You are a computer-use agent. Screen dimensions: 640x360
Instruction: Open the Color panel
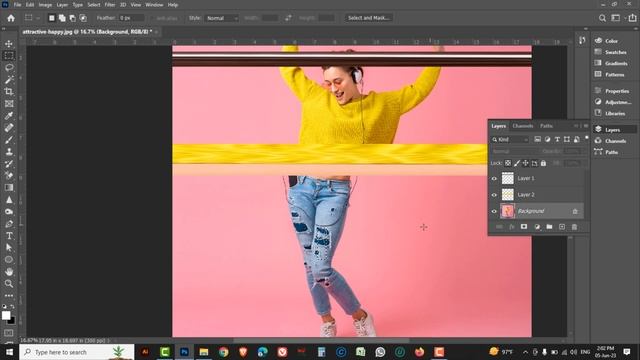(x=611, y=41)
